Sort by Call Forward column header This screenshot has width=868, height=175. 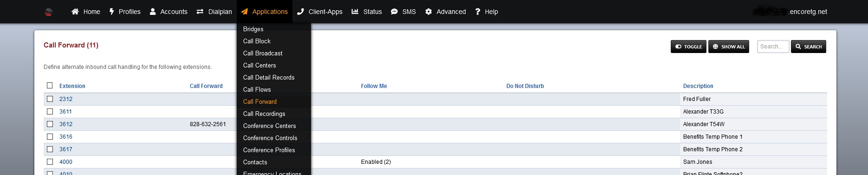[206, 86]
